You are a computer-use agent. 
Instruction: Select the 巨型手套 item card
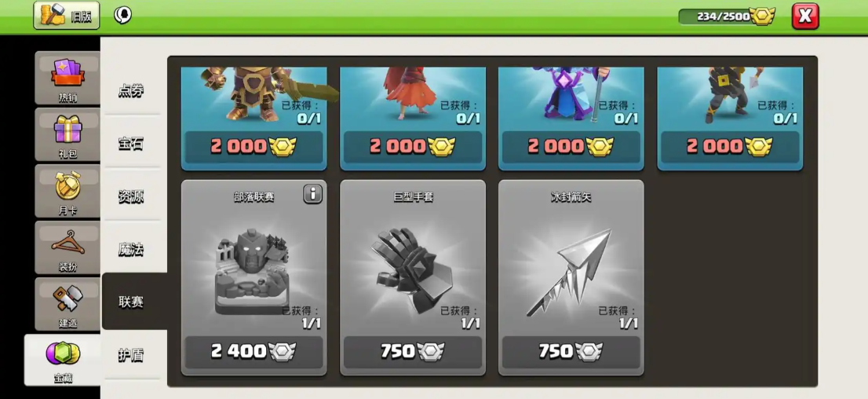(x=413, y=277)
